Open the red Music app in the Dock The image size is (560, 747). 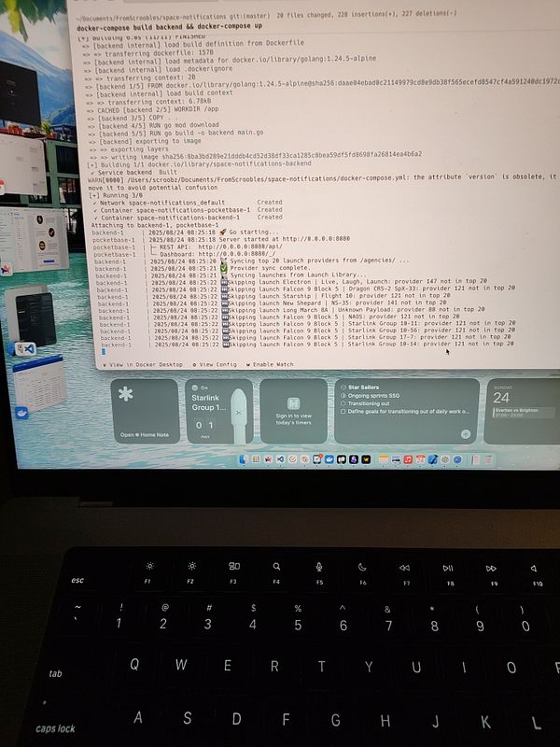pyautogui.click(x=408, y=459)
